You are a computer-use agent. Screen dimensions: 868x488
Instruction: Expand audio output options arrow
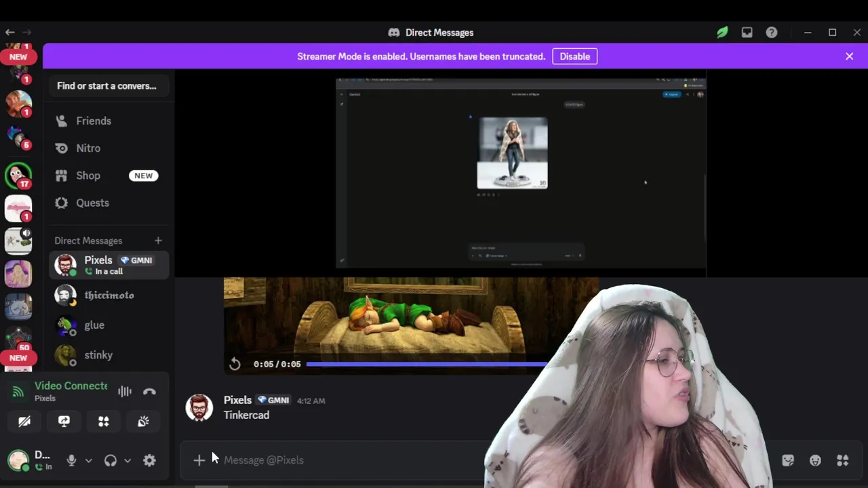pyautogui.click(x=127, y=460)
